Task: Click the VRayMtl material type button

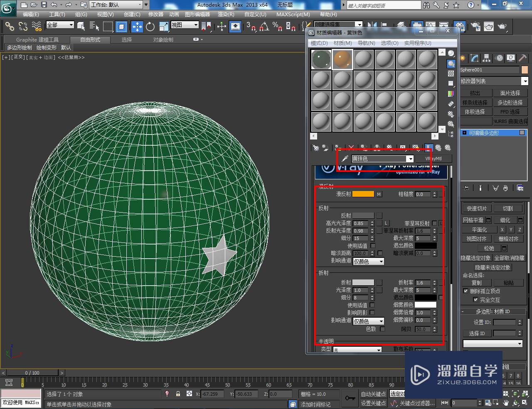Action: coord(433,159)
